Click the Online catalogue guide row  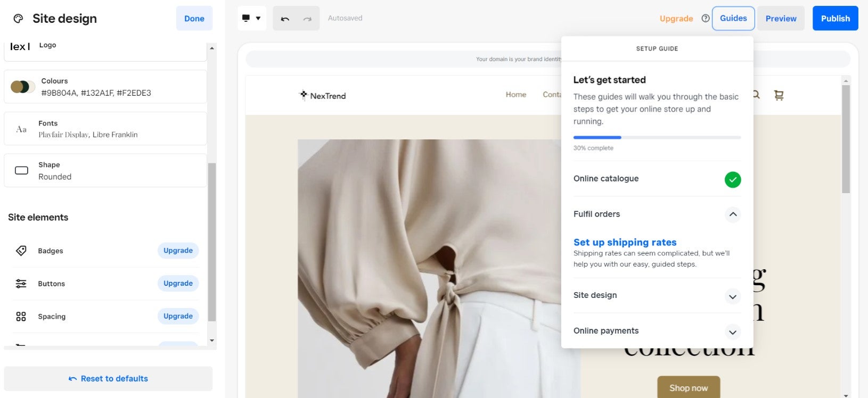click(x=657, y=179)
